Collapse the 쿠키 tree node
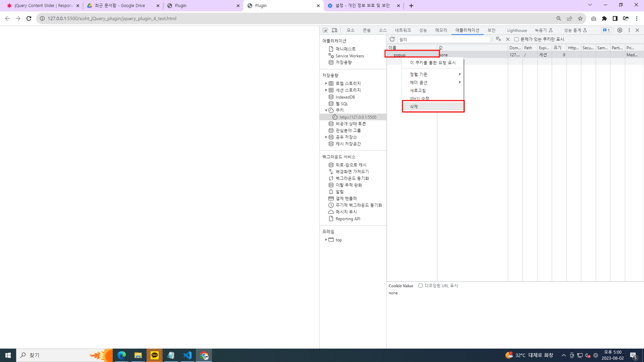This screenshot has height=362, width=644. (326, 110)
